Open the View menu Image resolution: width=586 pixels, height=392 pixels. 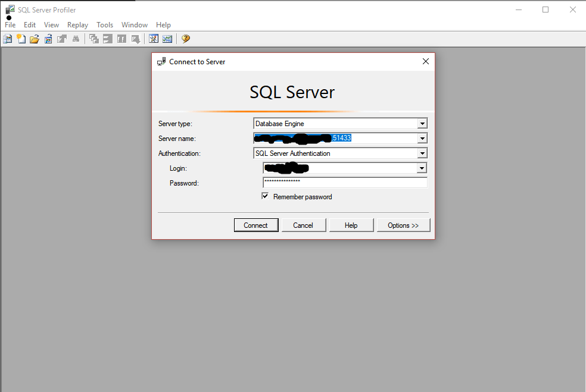51,25
